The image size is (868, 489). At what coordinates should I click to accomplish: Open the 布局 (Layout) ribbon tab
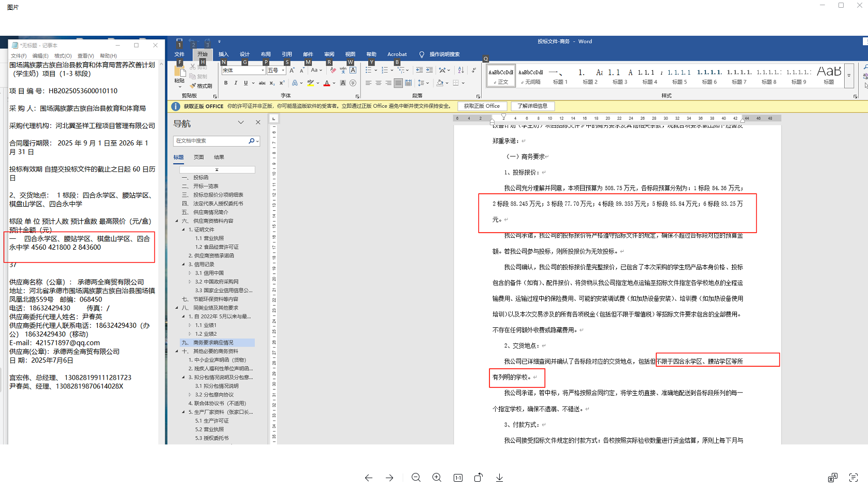pos(266,54)
